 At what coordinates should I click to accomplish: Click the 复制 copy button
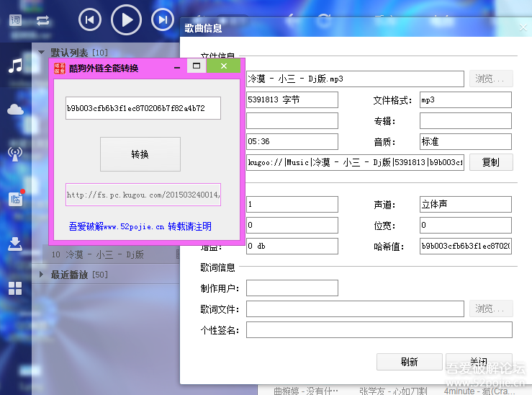click(x=491, y=162)
